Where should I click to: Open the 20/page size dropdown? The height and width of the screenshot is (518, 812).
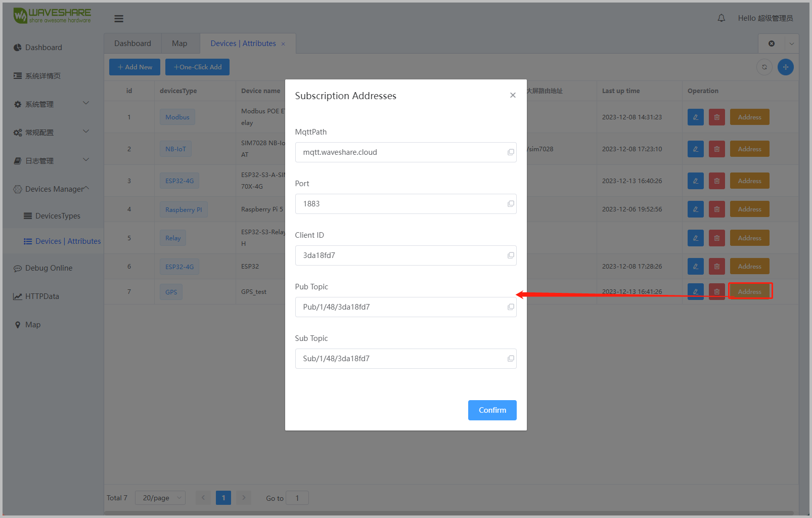pyautogui.click(x=160, y=498)
